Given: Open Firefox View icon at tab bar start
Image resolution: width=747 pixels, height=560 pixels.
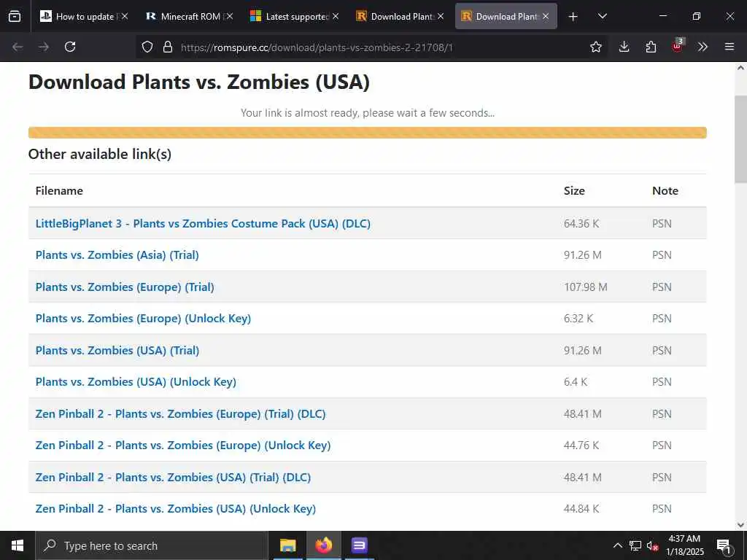Looking at the screenshot, I should click(15, 16).
